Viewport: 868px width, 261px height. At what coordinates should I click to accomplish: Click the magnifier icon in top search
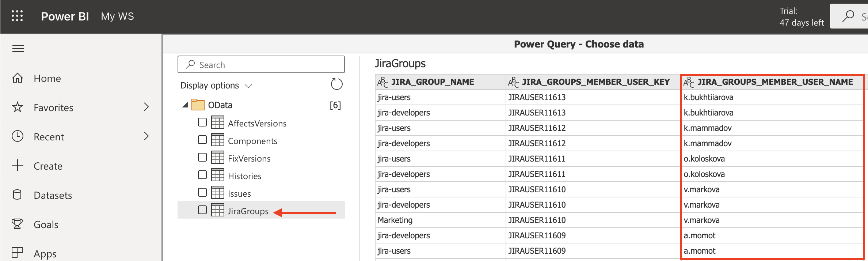(x=848, y=16)
